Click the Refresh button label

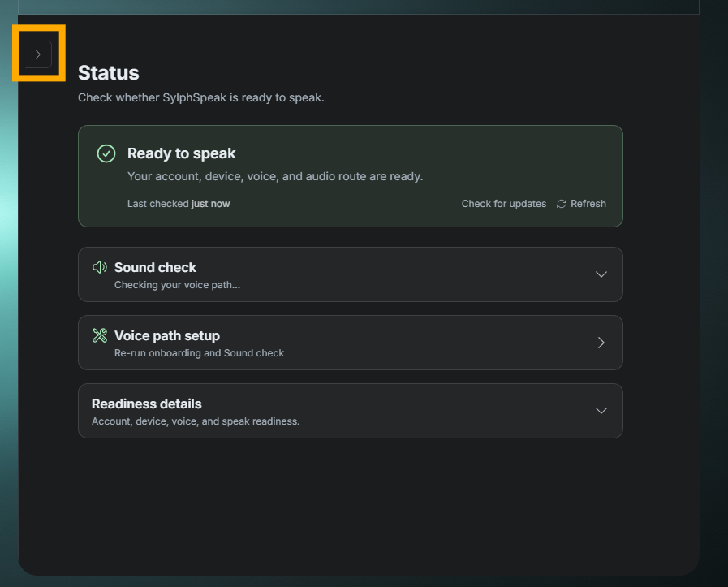pyautogui.click(x=588, y=204)
